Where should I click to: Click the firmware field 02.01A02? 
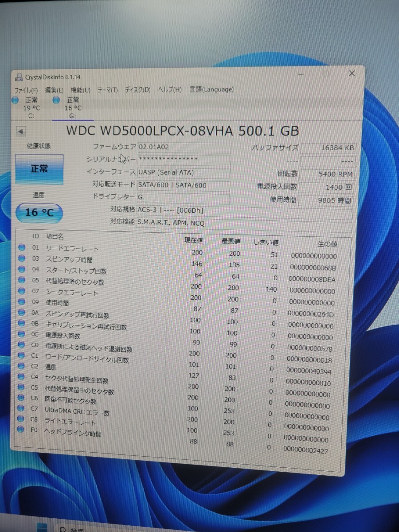pos(184,147)
